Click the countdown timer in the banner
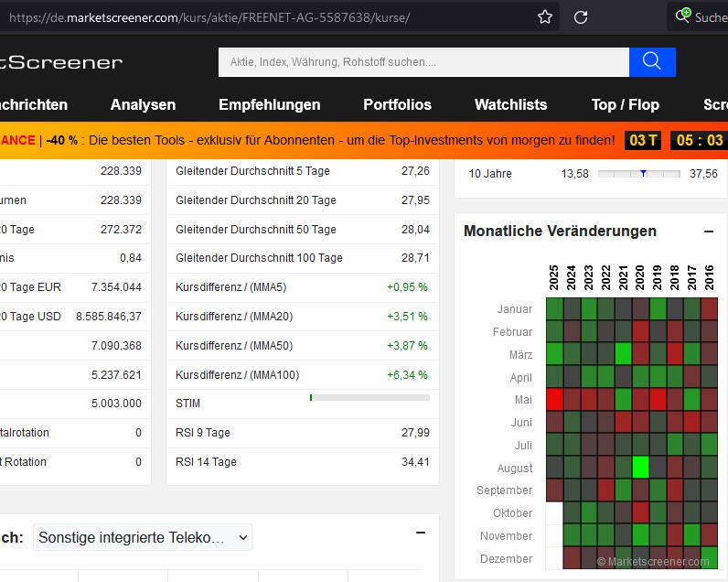Viewport: 728px width, 582px height. 676,140
